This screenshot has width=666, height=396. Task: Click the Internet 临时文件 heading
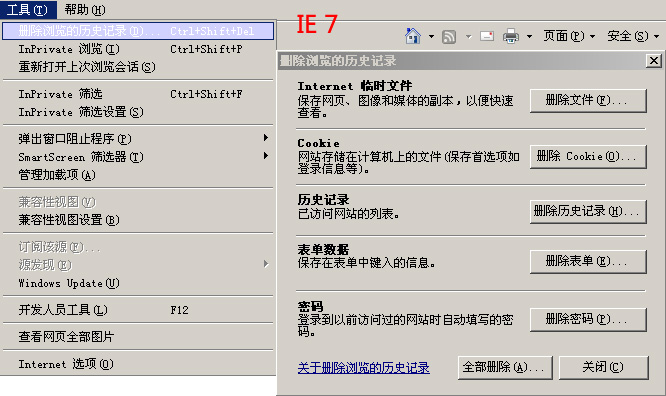tap(355, 86)
